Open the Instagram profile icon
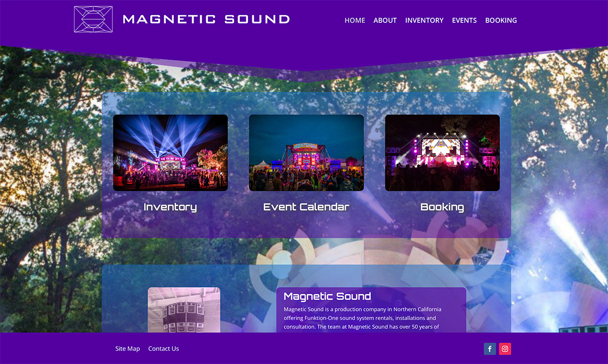 pos(505,349)
